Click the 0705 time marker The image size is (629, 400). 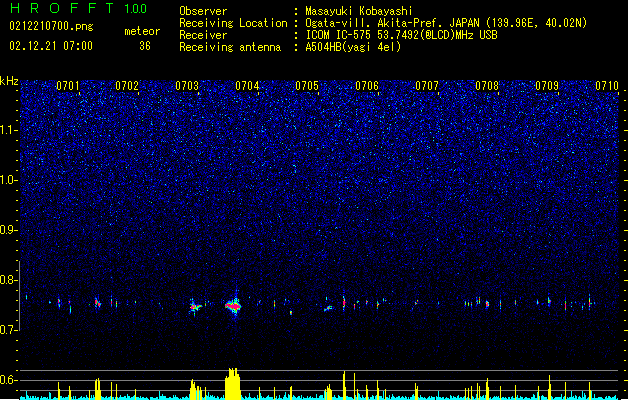pos(307,86)
